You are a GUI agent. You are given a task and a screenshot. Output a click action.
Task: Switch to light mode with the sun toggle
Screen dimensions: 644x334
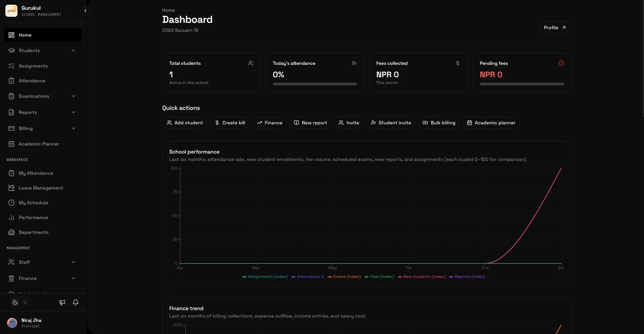pyautogui.click(x=25, y=302)
